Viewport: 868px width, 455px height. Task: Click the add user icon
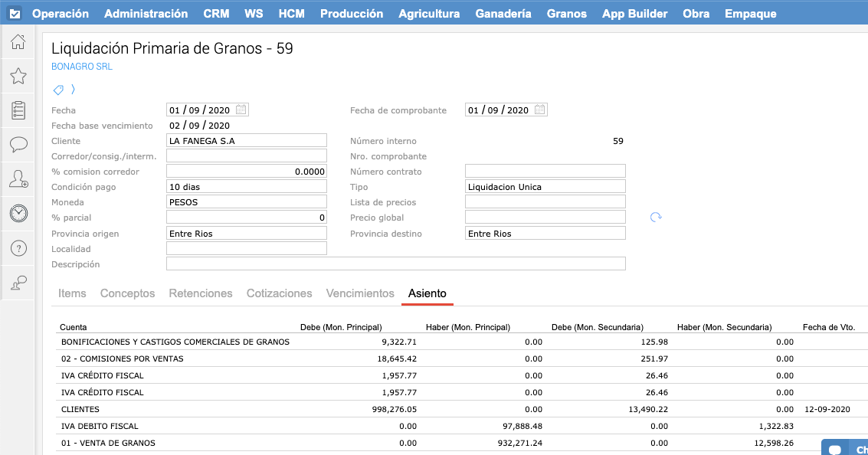[x=18, y=179]
